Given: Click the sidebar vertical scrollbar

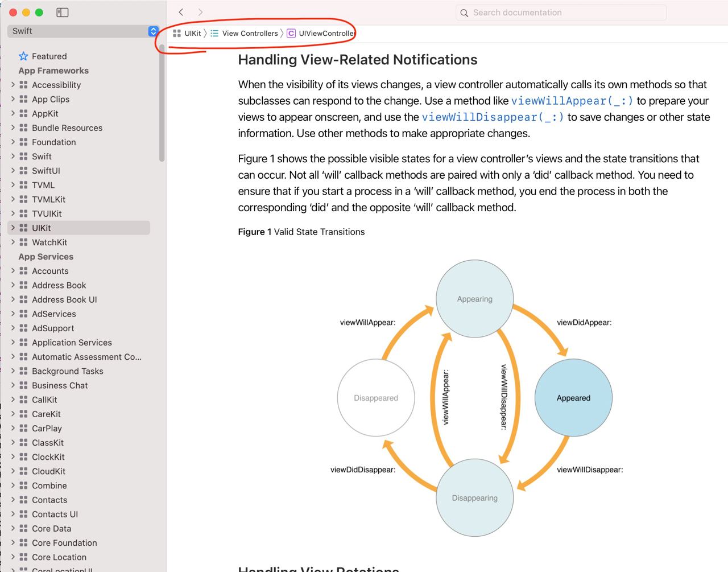Looking at the screenshot, I should tap(162, 102).
